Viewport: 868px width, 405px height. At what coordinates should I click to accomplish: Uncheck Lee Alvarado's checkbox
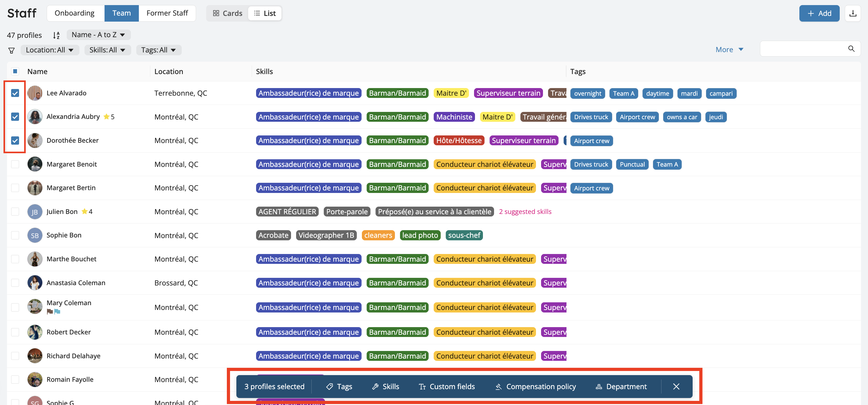click(15, 93)
